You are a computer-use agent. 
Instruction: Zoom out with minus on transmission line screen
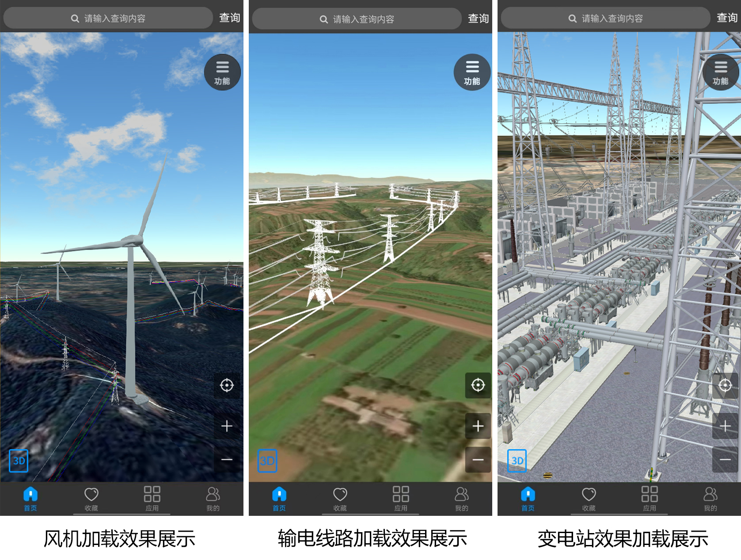(x=478, y=460)
